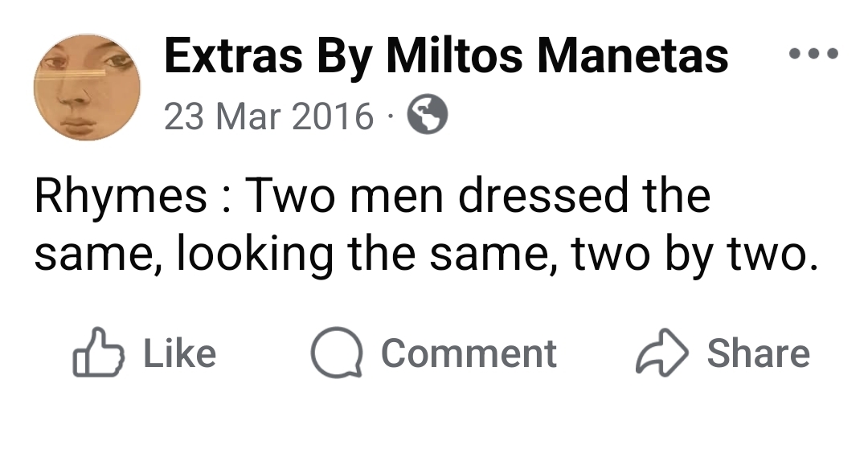Click the phrase "Two men dressed the"

(x=477, y=197)
